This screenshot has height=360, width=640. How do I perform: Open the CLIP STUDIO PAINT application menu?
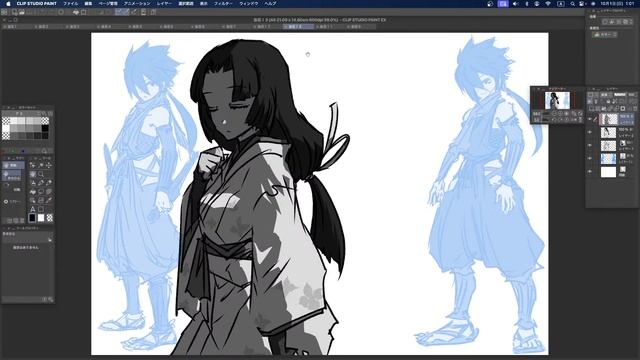(36, 3)
